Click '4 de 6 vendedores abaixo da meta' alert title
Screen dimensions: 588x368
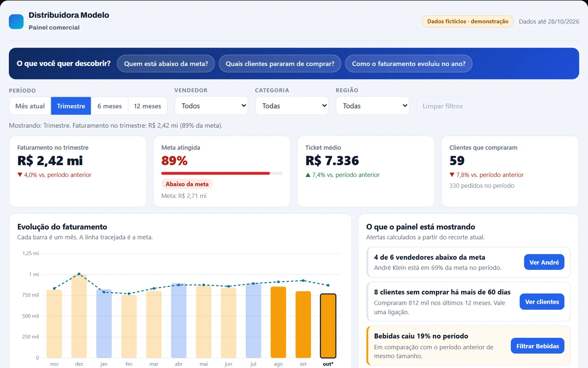(x=430, y=257)
